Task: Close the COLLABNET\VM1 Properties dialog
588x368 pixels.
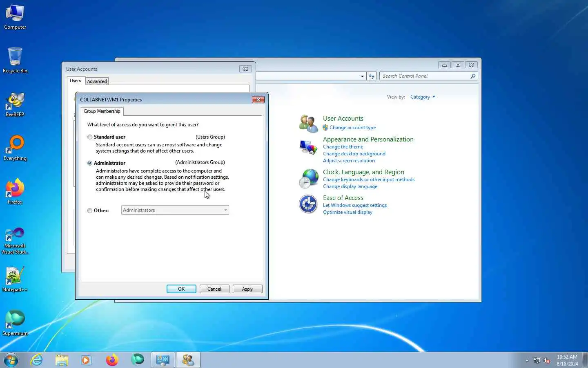Action: pyautogui.click(x=258, y=100)
